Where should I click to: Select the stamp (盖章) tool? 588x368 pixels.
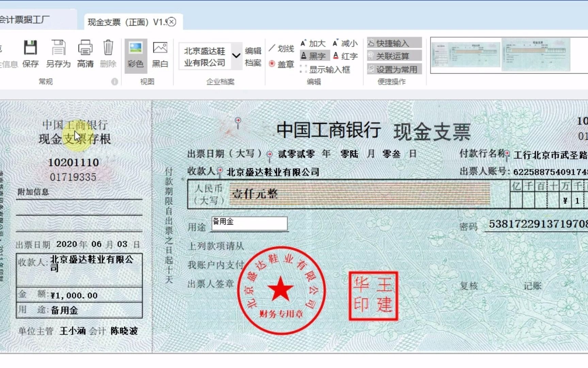(x=281, y=64)
